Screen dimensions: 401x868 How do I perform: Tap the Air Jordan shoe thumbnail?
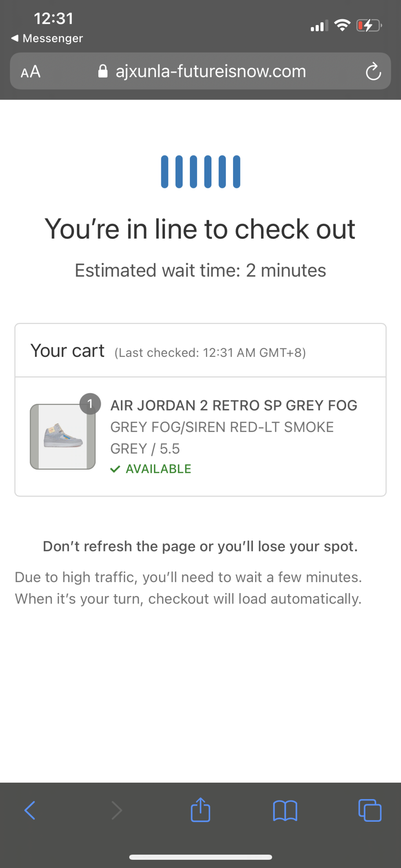click(63, 436)
